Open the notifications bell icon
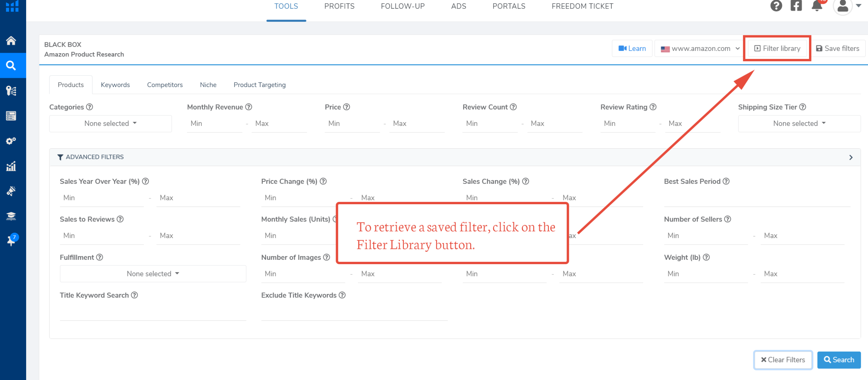This screenshot has width=868, height=380. (817, 6)
